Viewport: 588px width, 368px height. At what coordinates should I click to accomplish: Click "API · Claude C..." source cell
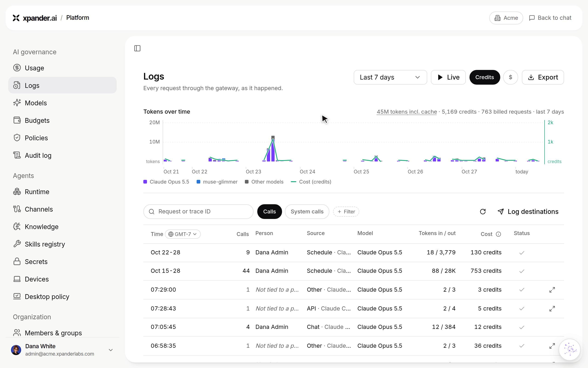[328, 308]
